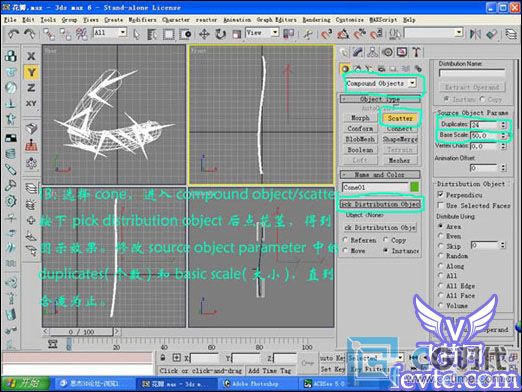Enable Use Selected Faces checkbox
The width and height of the screenshot is (522, 392).
coord(441,205)
